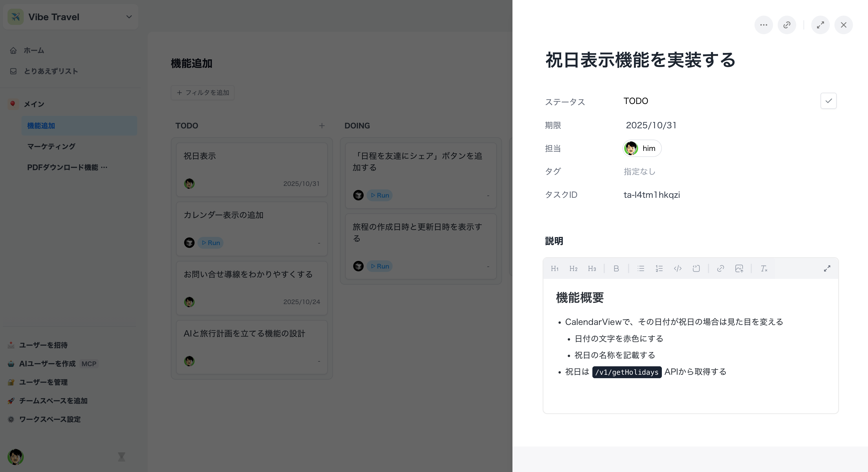868x472 pixels.
Task: Check the task completion checkbox beside TODO
Action: 828,100
